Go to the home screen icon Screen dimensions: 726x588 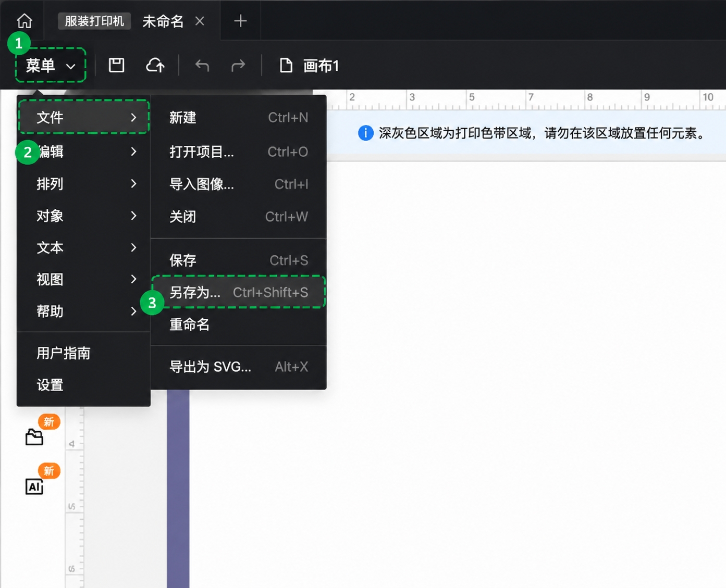coord(24,21)
